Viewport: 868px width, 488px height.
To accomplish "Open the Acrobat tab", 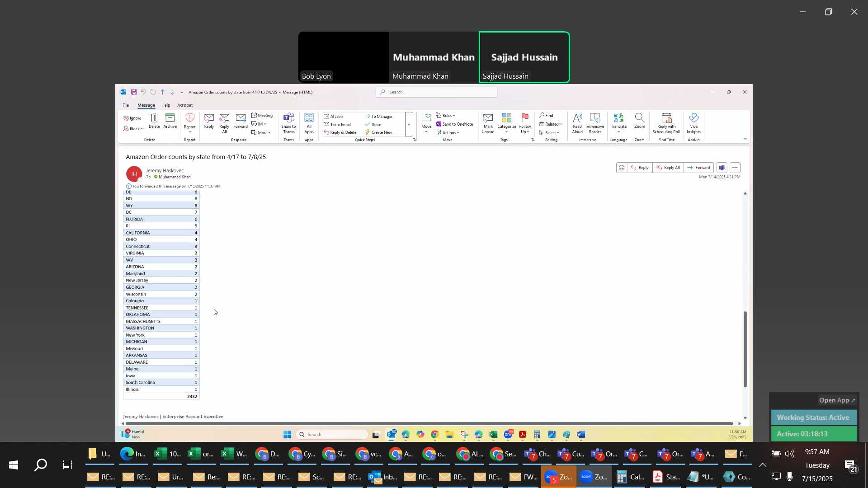I will click(185, 105).
